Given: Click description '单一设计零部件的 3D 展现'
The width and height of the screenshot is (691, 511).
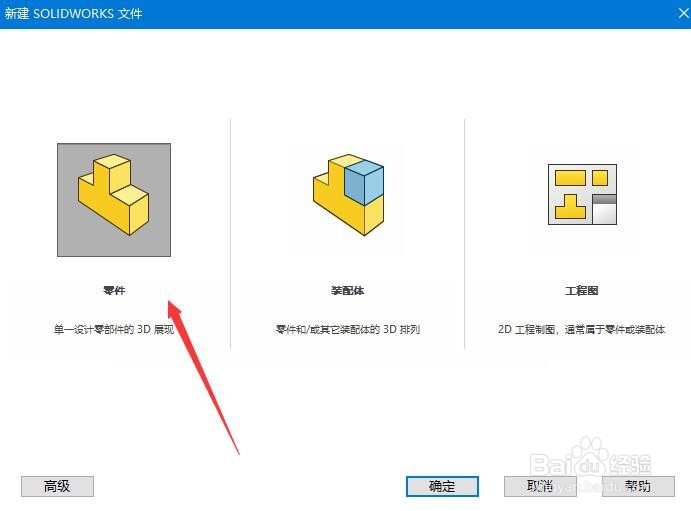Looking at the screenshot, I should [x=114, y=329].
